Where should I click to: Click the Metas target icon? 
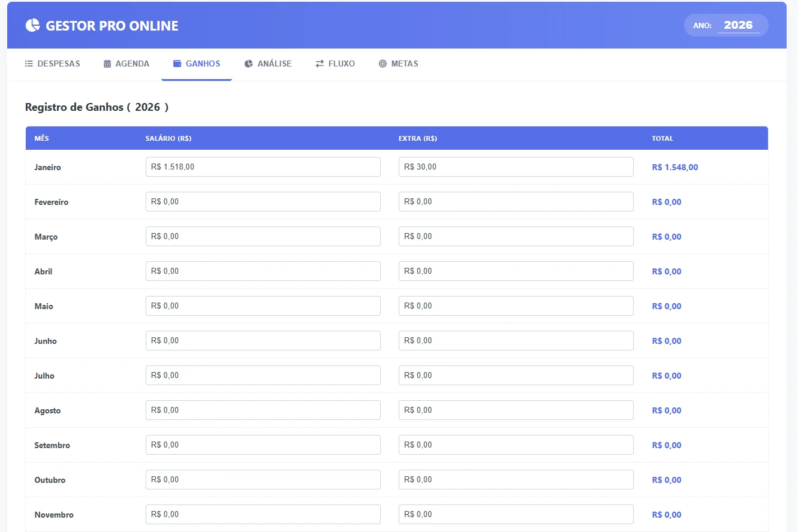[383, 64]
